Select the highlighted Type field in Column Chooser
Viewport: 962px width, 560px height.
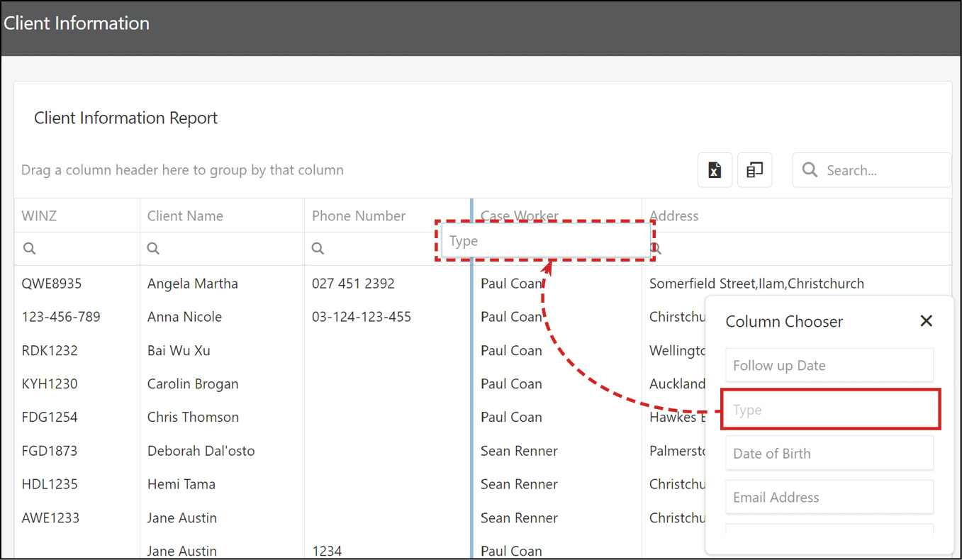tap(829, 409)
